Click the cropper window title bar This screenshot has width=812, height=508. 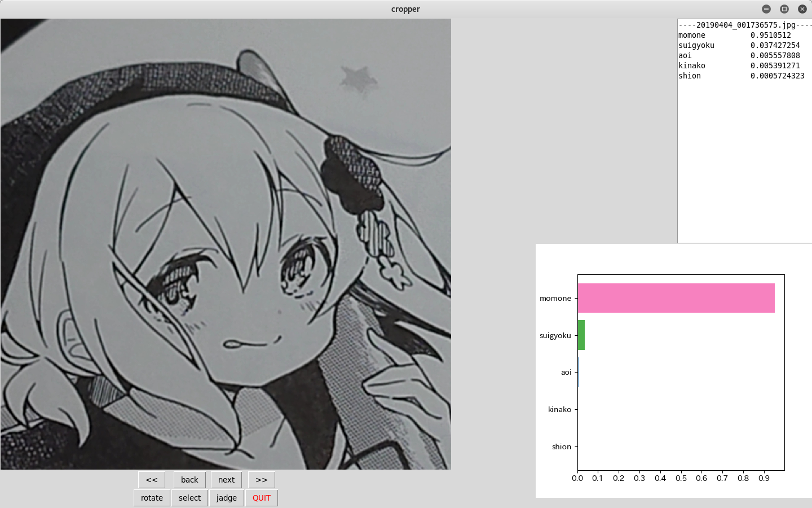click(x=405, y=8)
